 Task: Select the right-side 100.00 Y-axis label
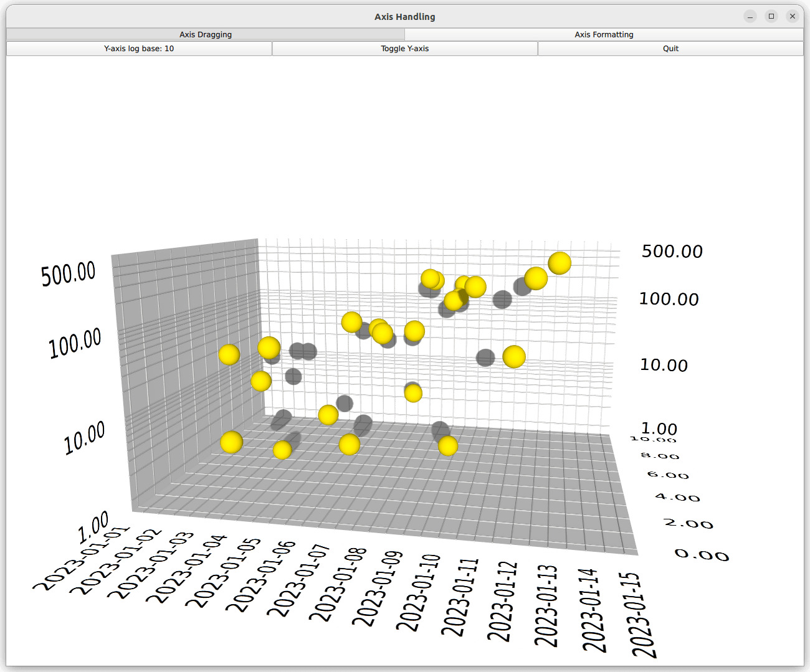click(x=669, y=300)
